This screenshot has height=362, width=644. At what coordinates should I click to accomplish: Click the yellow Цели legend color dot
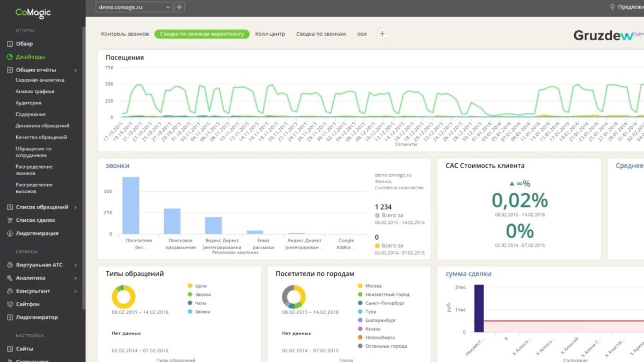click(x=190, y=286)
